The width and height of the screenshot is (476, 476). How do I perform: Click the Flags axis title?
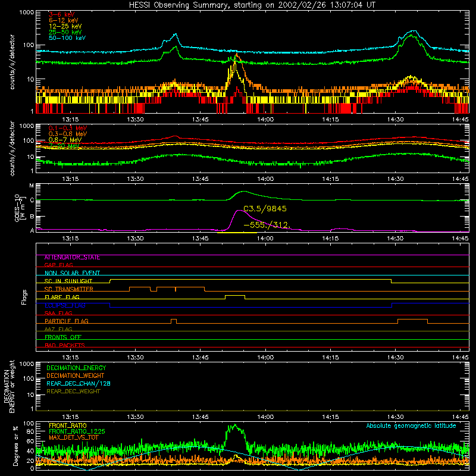pos(24,297)
